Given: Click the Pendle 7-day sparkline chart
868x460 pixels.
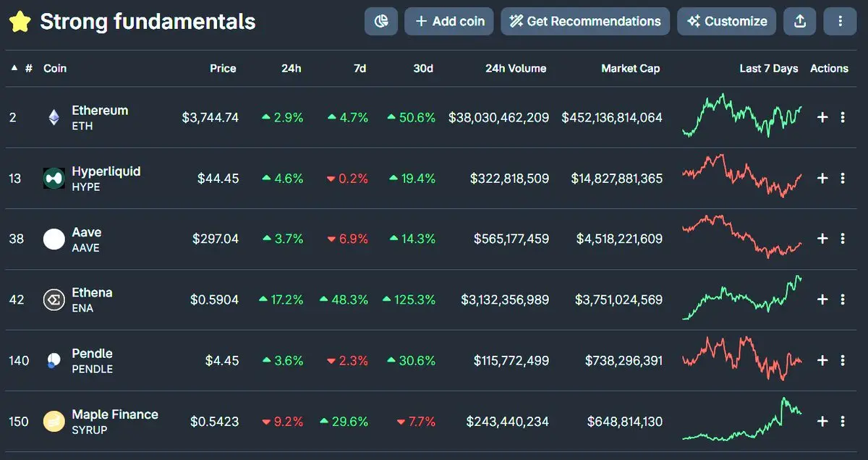Looking at the screenshot, I should (x=742, y=359).
